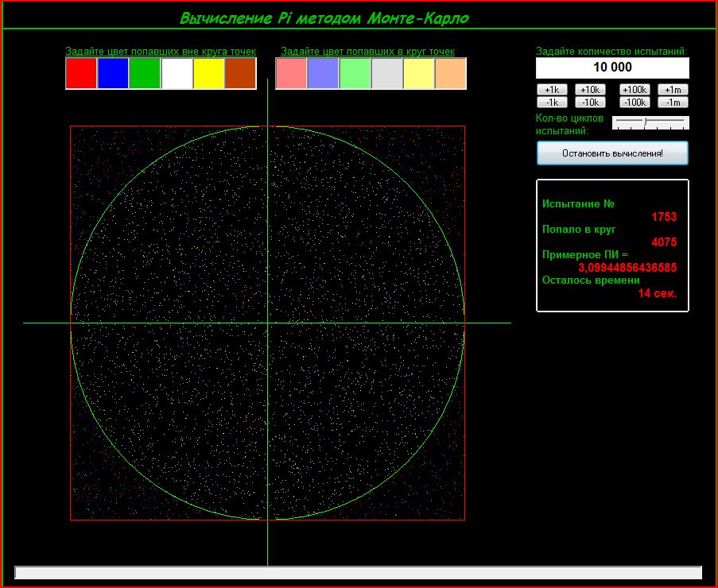This screenshot has width=718, height=588.
Task: Pick light green swatch for inside points
Action: (355, 73)
